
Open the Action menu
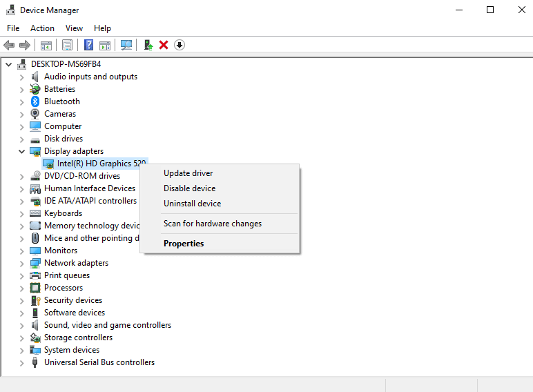pos(42,28)
